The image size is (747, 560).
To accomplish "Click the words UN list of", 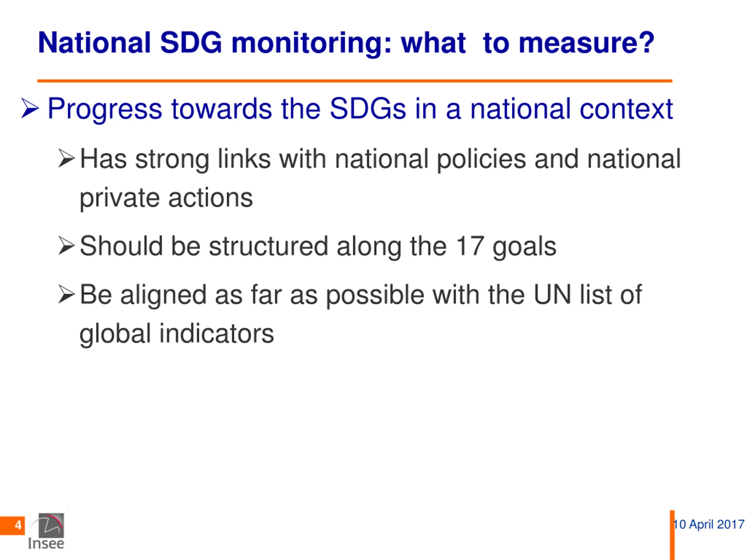I will [x=587, y=294].
